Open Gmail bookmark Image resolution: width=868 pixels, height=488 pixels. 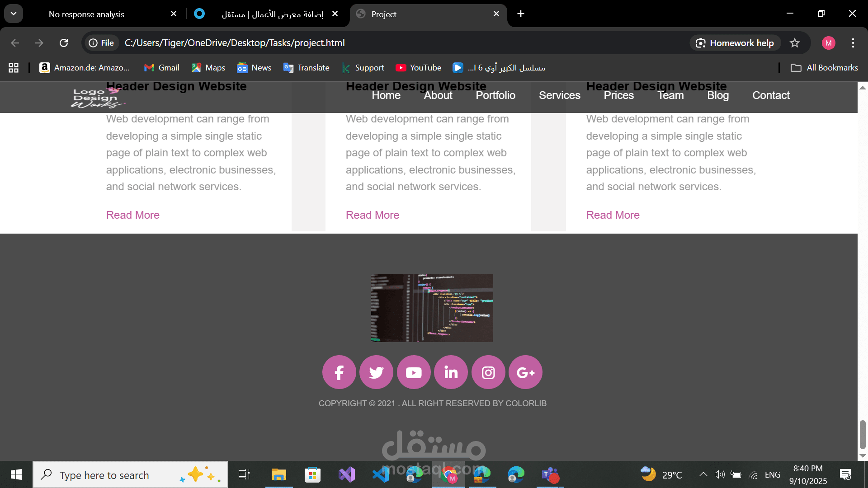pos(162,68)
